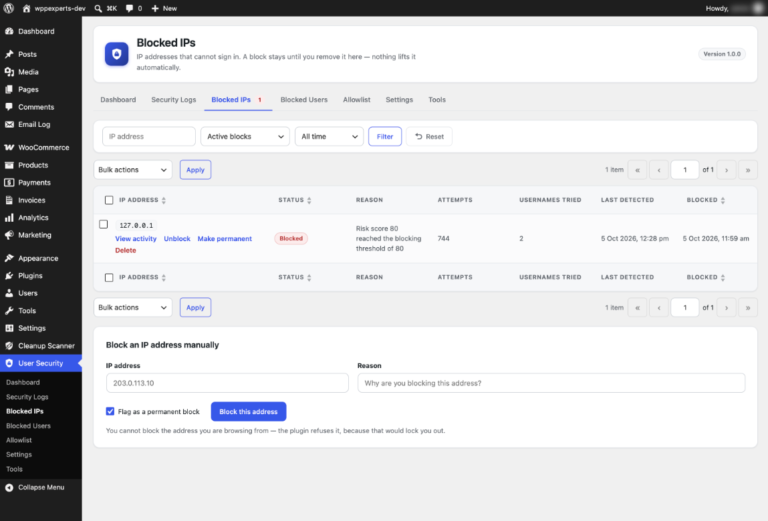
Task: Click the top page number field
Action: 685,170
